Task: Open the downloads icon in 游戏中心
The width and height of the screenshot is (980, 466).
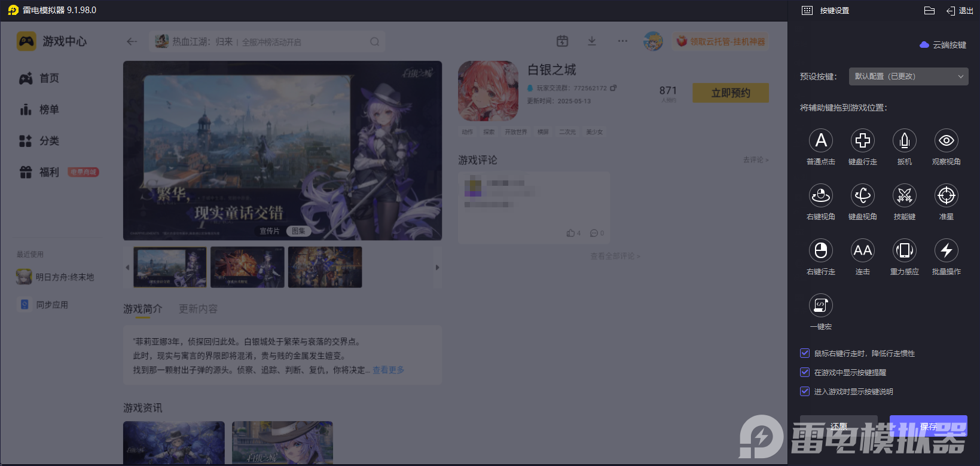Action: (592, 41)
